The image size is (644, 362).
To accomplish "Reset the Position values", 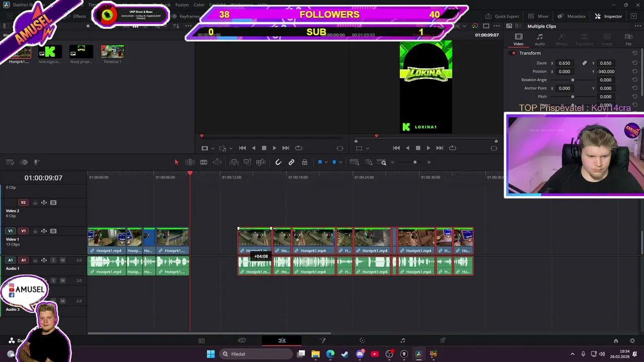I will click(634, 71).
